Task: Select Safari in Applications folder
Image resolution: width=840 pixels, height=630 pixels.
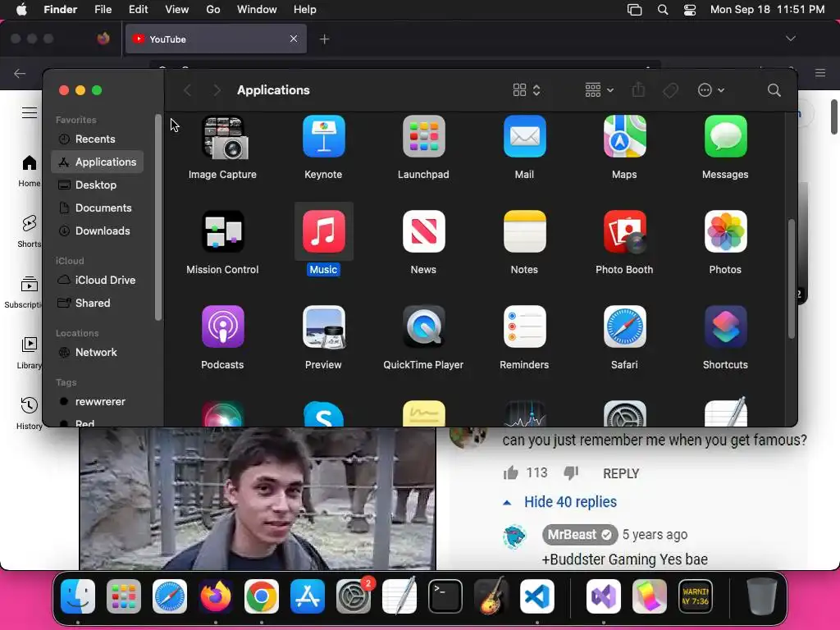Action: click(624, 326)
